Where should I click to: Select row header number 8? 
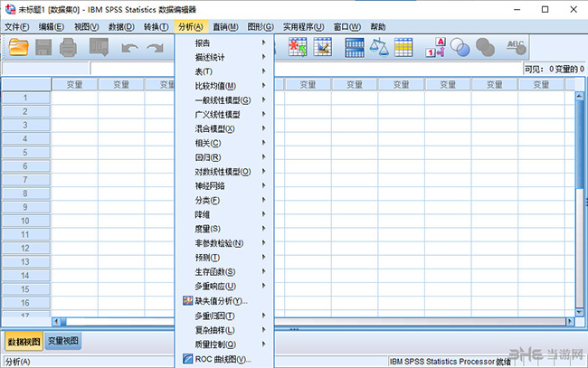pos(25,193)
